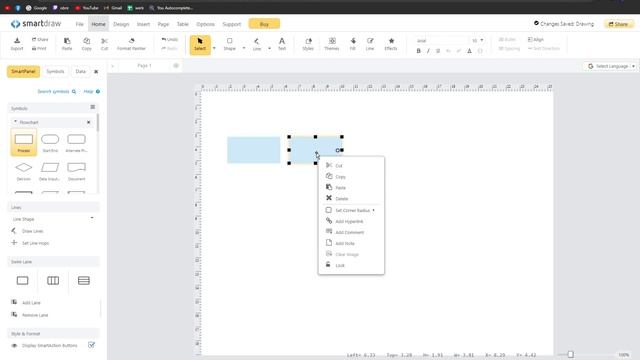Click the Paste toolbar icon
Image resolution: width=640 pixels, height=360 pixels.
point(67,44)
